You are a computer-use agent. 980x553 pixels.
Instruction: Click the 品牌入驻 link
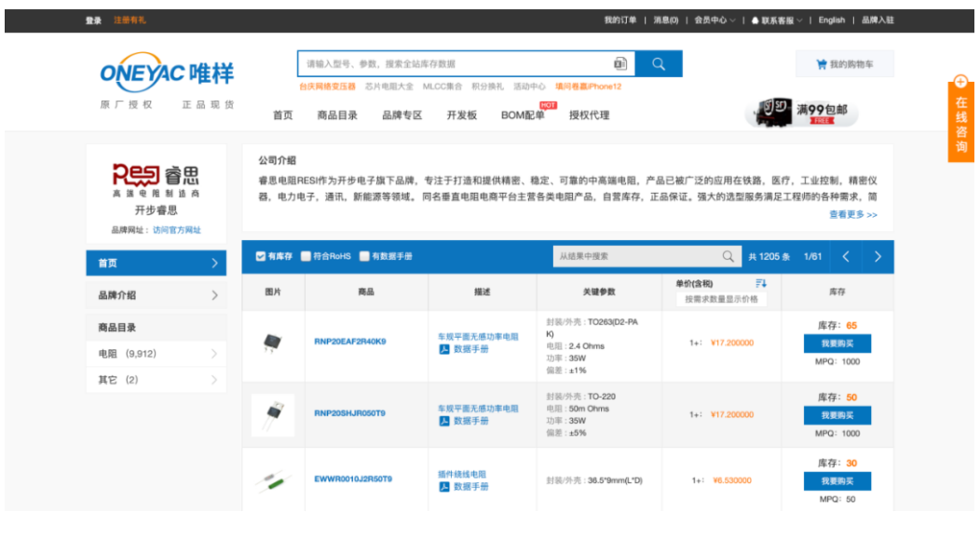(x=878, y=20)
